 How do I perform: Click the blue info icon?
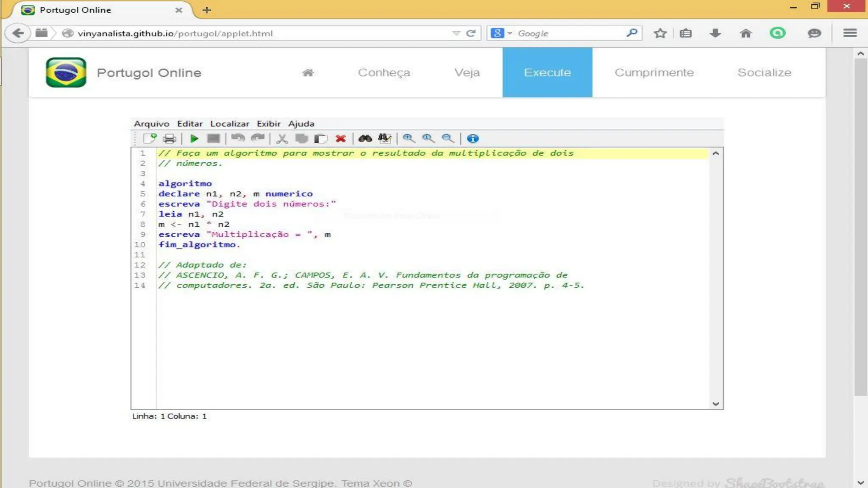[473, 139]
